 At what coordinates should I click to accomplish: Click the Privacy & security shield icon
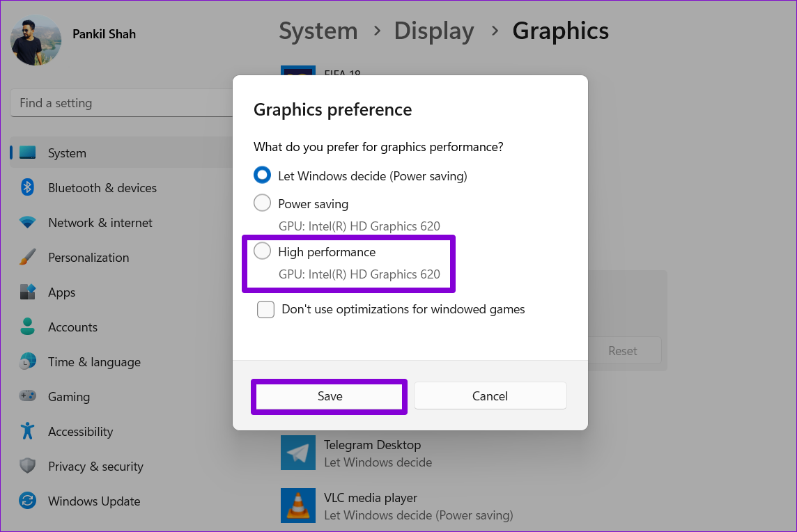click(28, 466)
